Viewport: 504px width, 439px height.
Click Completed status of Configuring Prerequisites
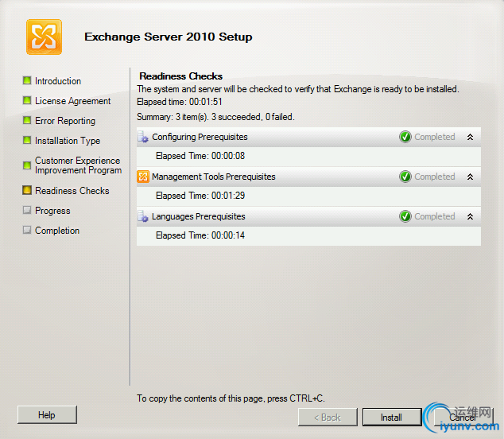pos(435,137)
